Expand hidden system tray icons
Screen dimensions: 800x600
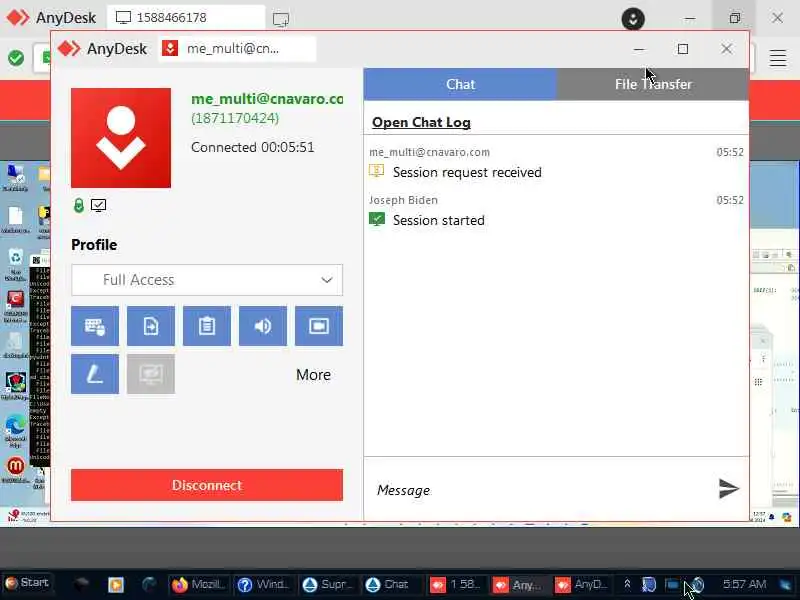[628, 584]
